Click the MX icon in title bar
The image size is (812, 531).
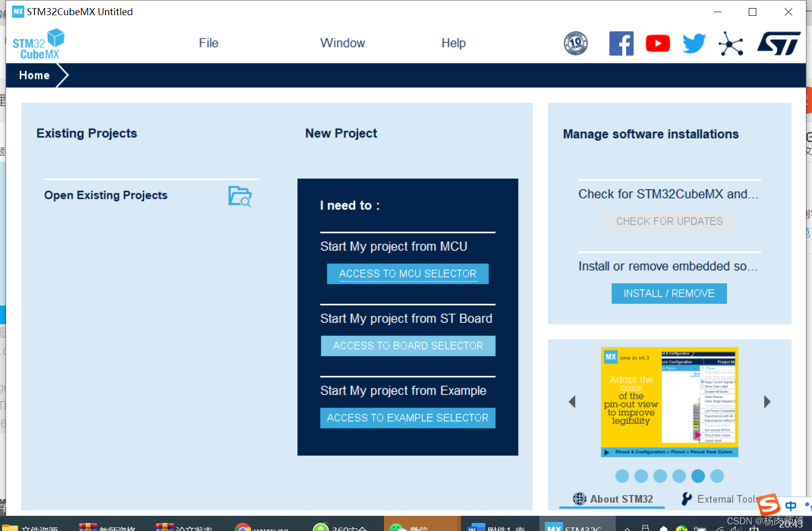pyautogui.click(x=18, y=12)
